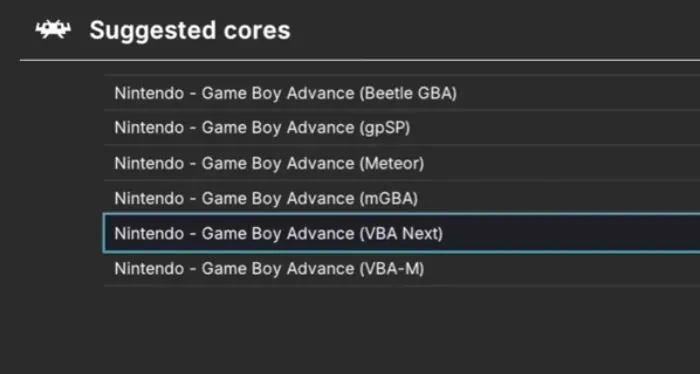Click the "(mGBA)" label text
700x374 pixels.
tap(388, 198)
